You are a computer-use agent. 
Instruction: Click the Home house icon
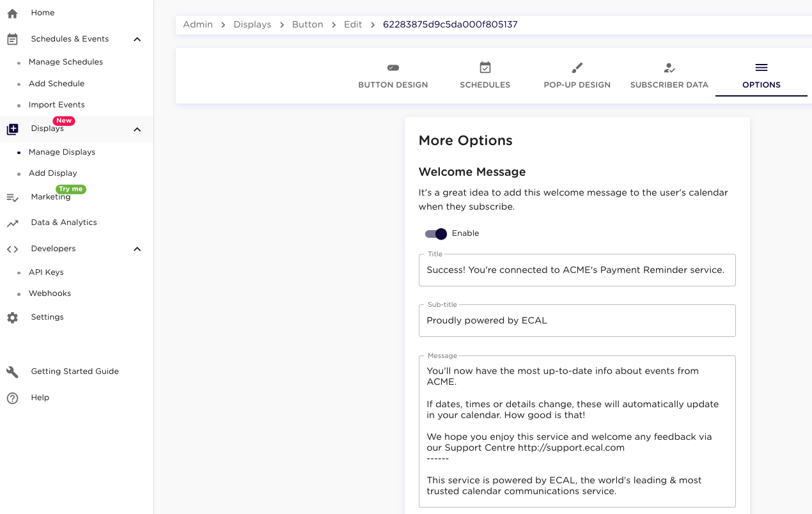tap(12, 13)
